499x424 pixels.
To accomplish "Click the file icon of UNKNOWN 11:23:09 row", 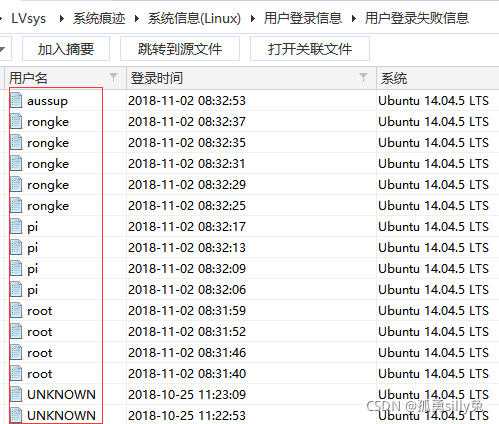I will (16, 394).
